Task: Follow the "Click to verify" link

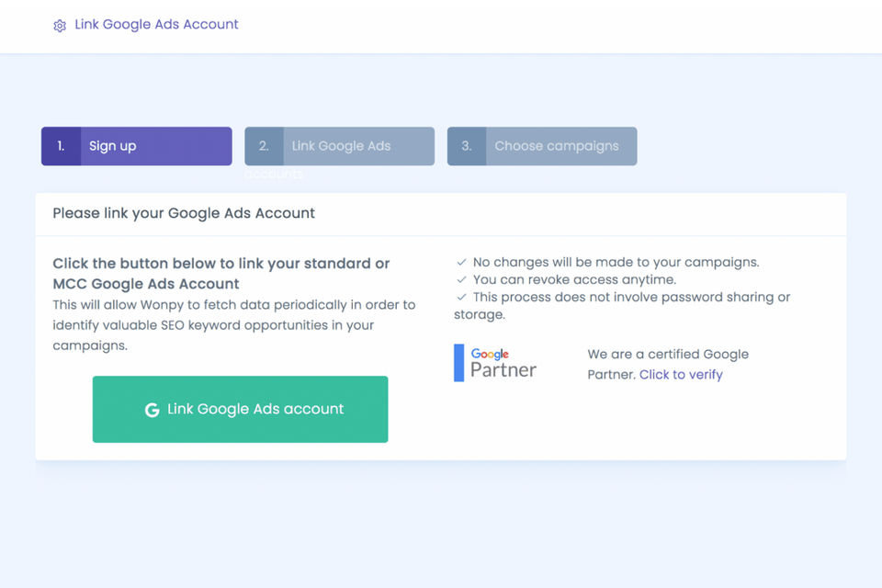Action: (681, 375)
